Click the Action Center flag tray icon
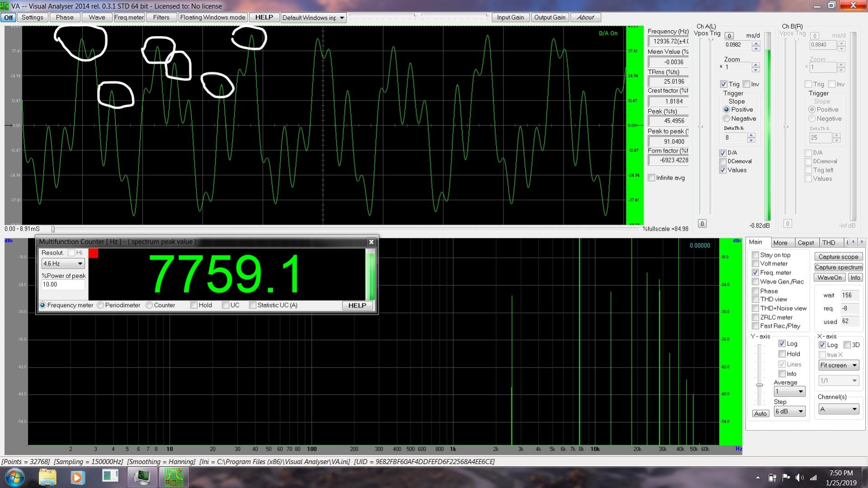This screenshot has height=488, width=868. pyautogui.click(x=786, y=478)
